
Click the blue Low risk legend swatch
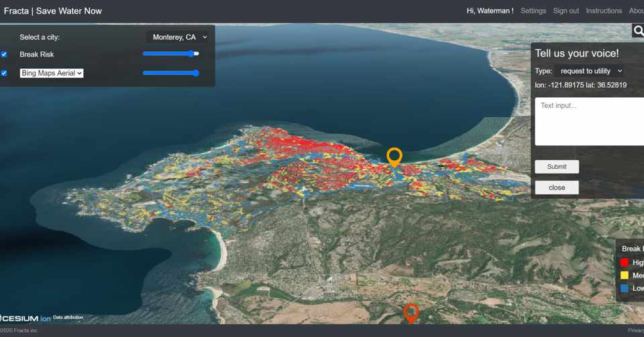coord(625,288)
